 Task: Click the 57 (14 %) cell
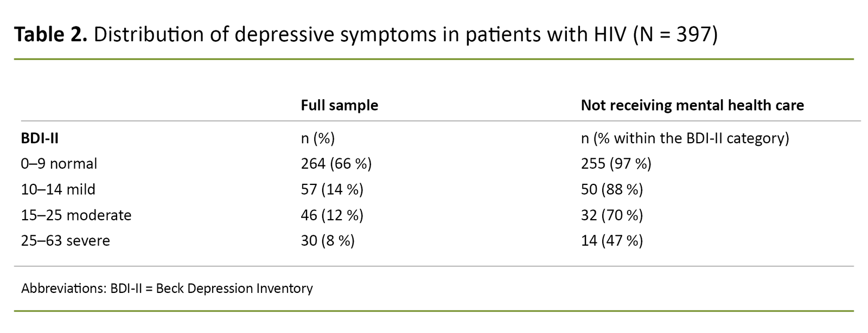[332, 189]
